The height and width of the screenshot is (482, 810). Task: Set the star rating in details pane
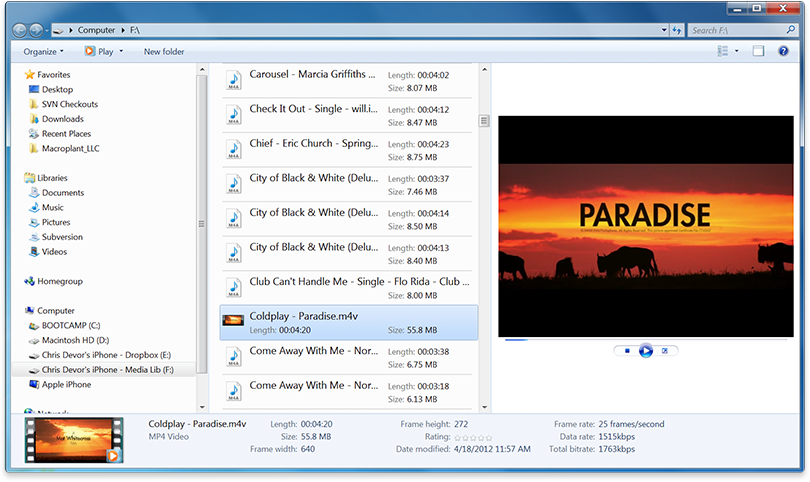click(473, 438)
